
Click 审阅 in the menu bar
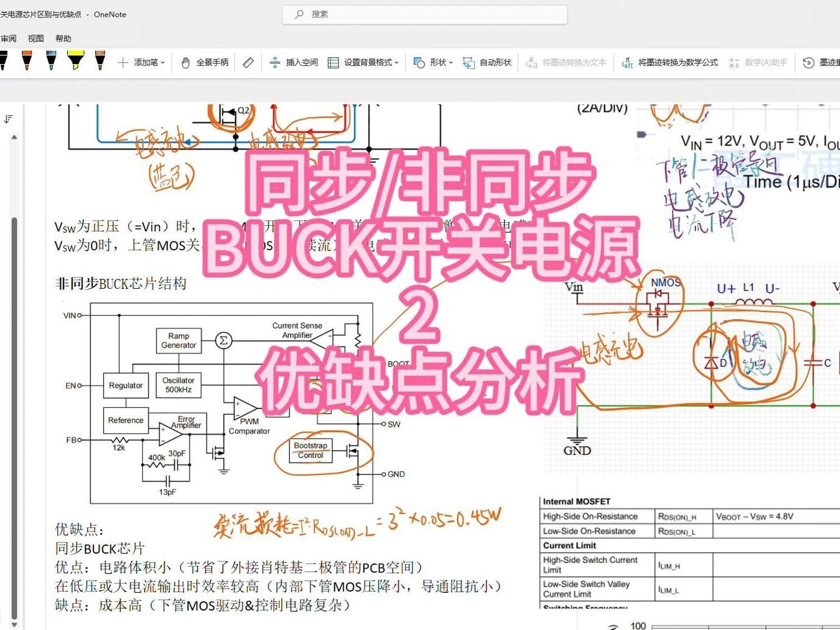point(8,38)
